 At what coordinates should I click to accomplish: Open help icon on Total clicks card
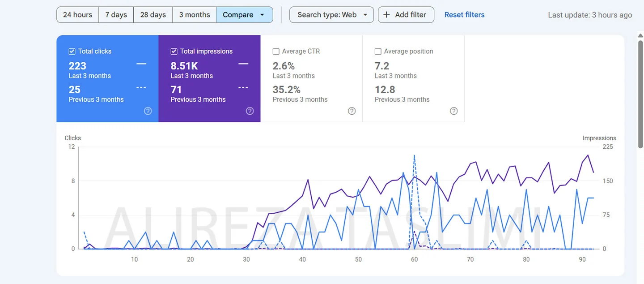[148, 111]
